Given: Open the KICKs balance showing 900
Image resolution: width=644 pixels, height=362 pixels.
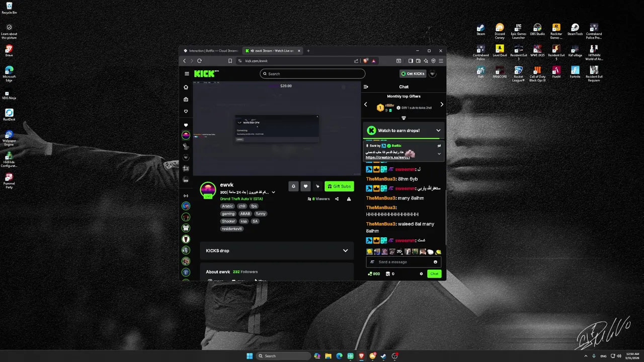Looking at the screenshot, I should (374, 274).
